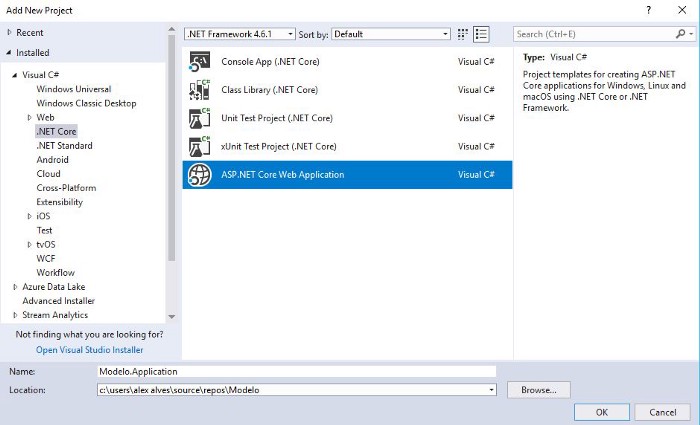The height and width of the screenshot is (425, 700).
Task: Collapse the Installed section
Action: [9, 53]
